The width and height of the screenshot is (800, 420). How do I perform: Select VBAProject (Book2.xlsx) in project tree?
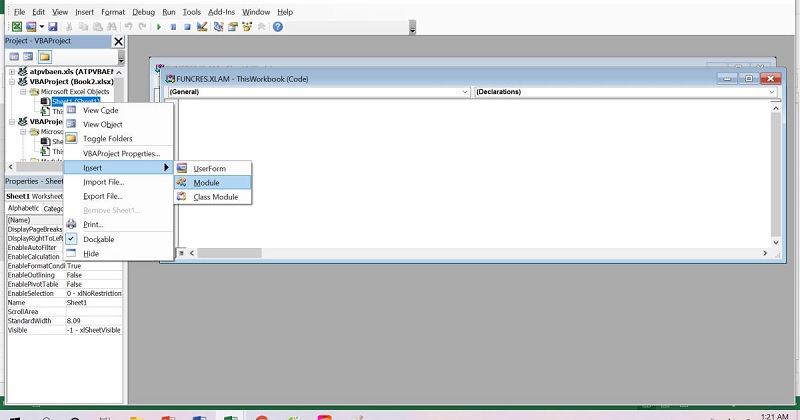point(71,82)
